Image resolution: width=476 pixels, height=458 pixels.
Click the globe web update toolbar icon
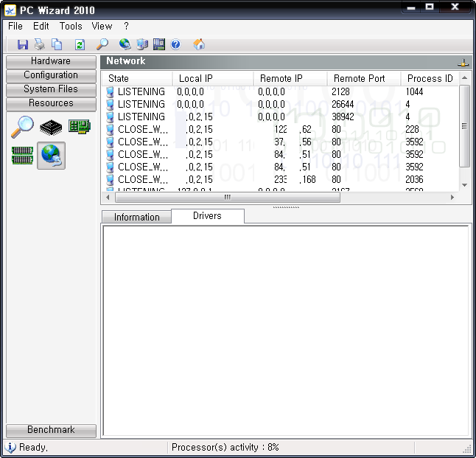tap(125, 44)
